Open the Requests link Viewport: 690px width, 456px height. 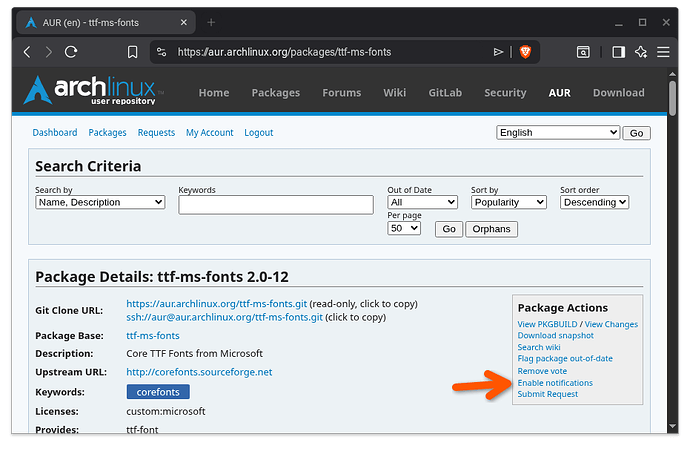[x=156, y=132]
